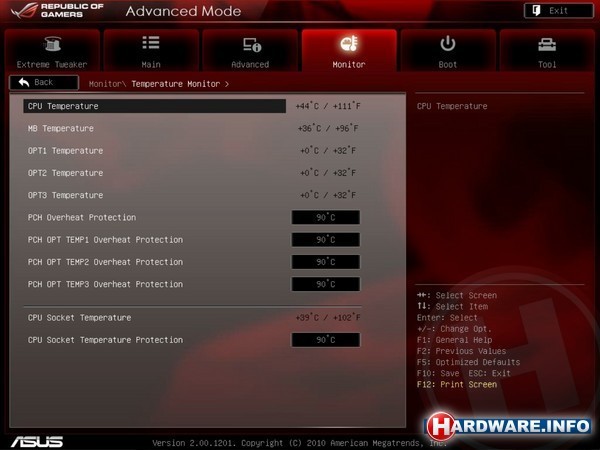
Task: Click the Select Item arrows hint
Action: (452, 307)
